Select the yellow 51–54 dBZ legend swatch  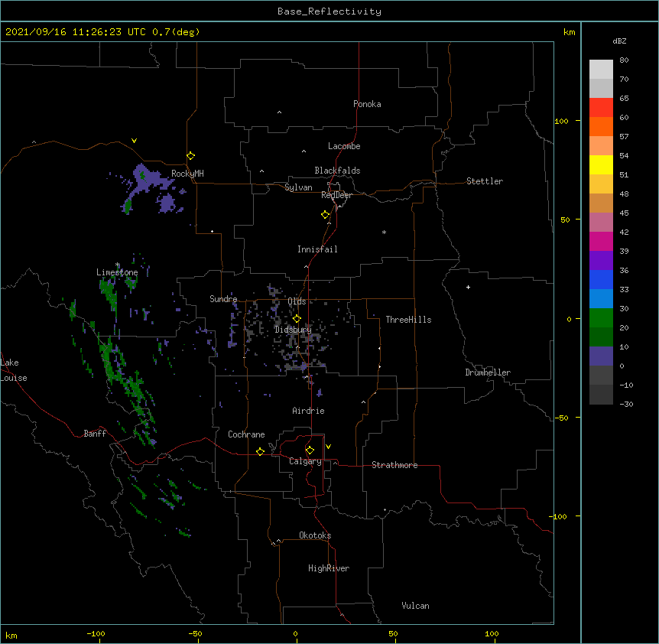[601, 164]
